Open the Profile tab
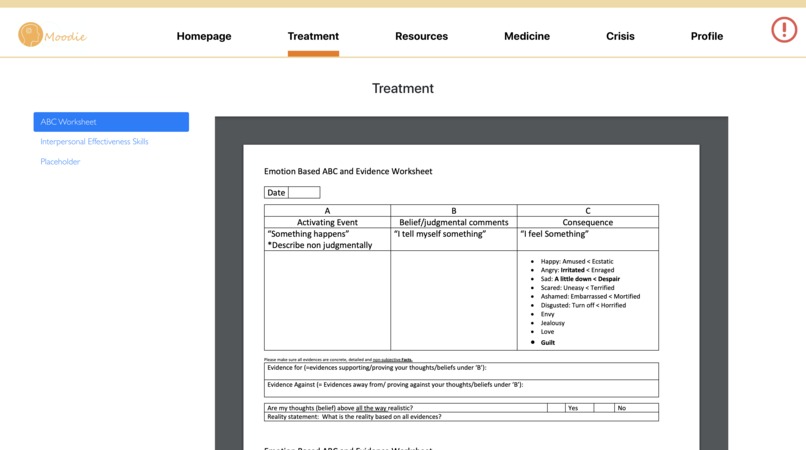Screen dimensions: 806x450 coord(707,36)
